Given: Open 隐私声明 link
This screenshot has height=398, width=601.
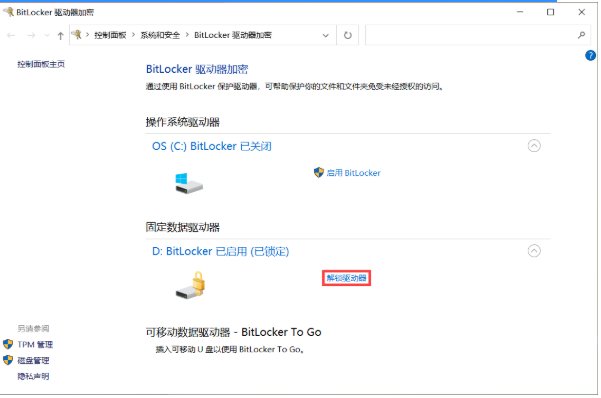Looking at the screenshot, I should pos(33,377).
